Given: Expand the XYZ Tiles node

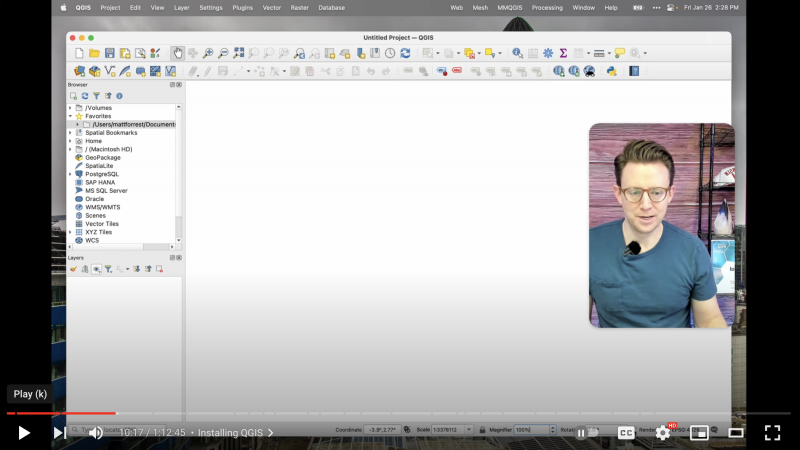Looking at the screenshot, I should pyautogui.click(x=70, y=232).
